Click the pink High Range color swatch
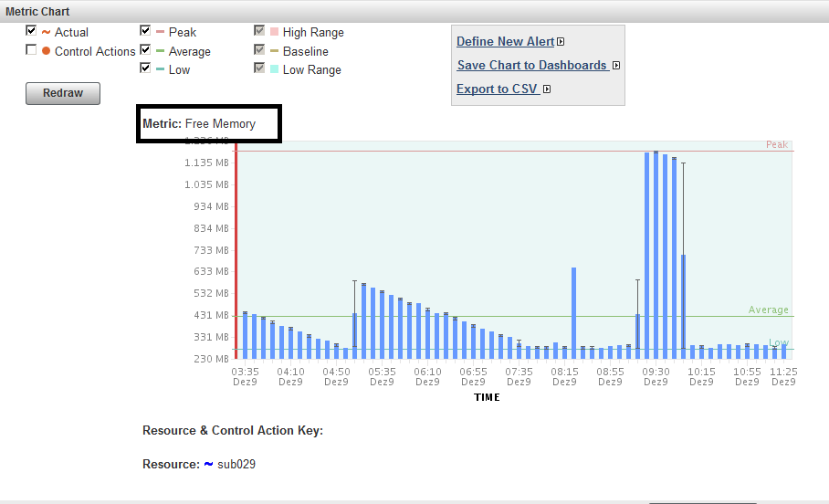Viewport: 829px width, 504px height. (x=275, y=32)
